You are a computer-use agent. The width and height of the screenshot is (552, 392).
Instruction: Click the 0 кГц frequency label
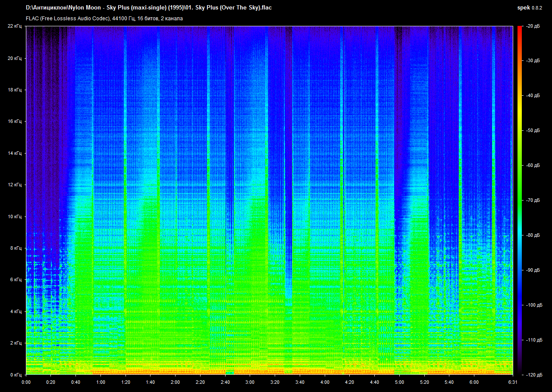(x=16, y=375)
